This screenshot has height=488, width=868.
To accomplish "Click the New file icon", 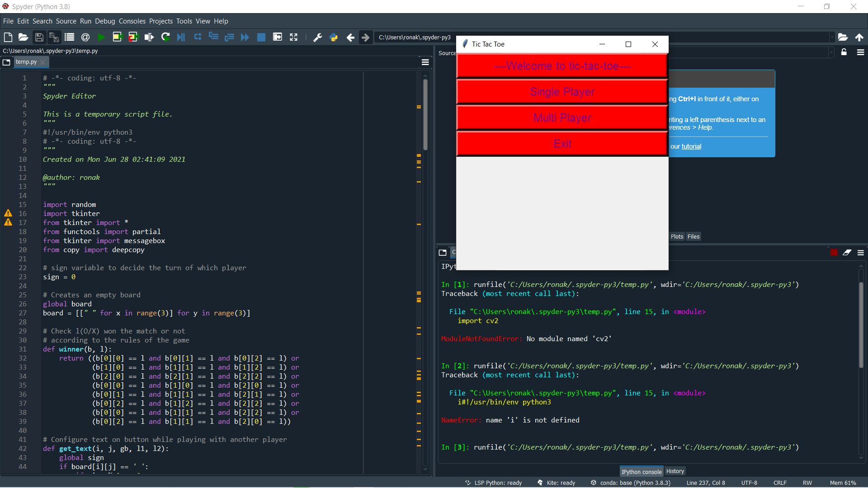I will pyautogui.click(x=8, y=38).
